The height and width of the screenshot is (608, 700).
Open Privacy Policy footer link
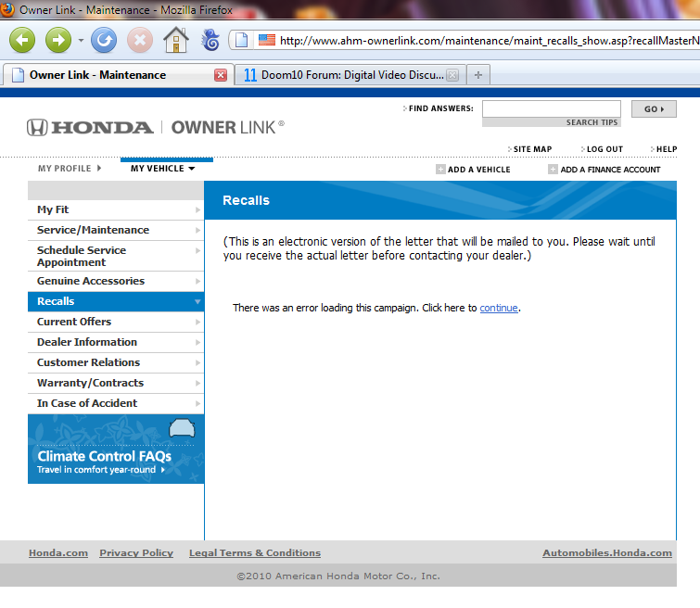(136, 552)
